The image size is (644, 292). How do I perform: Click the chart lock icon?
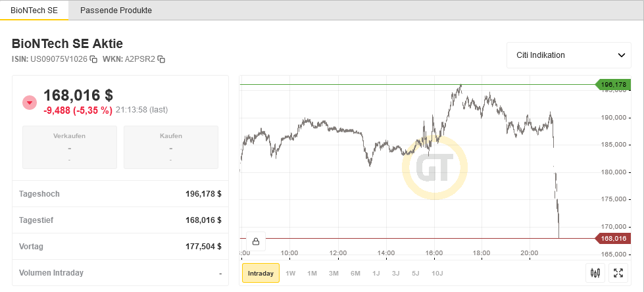[255, 241]
